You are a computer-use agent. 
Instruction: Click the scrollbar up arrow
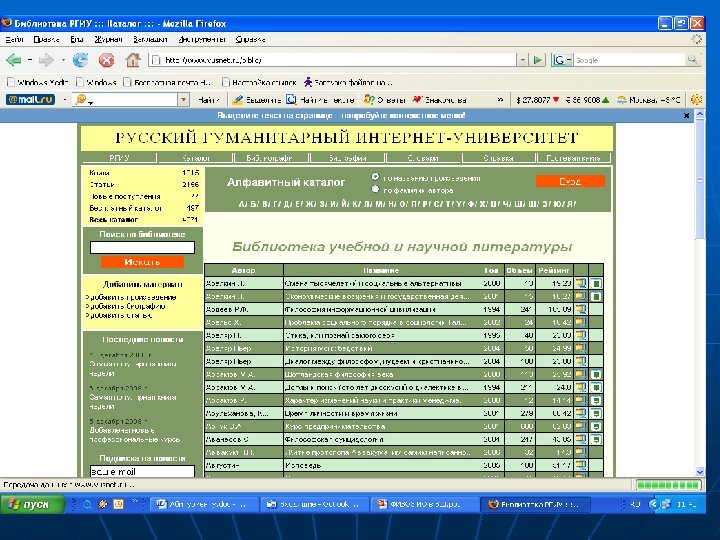700,115
